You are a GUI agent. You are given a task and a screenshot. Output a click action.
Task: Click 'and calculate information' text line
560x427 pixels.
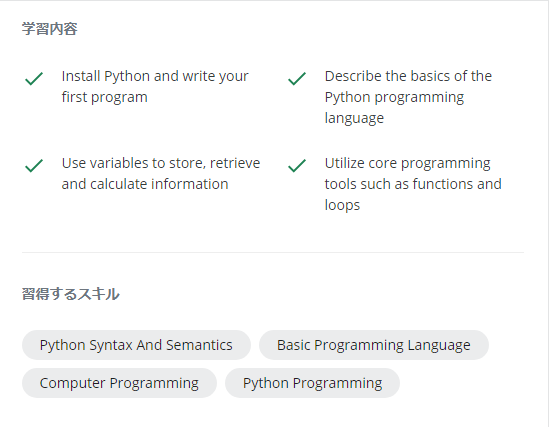(145, 184)
